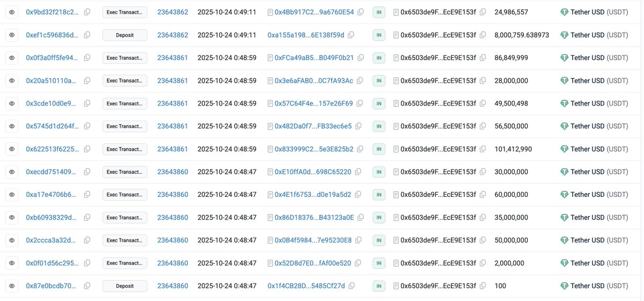
Task: Toggle eye preview for transaction 0x5745d1d264f
Action: coord(11,126)
